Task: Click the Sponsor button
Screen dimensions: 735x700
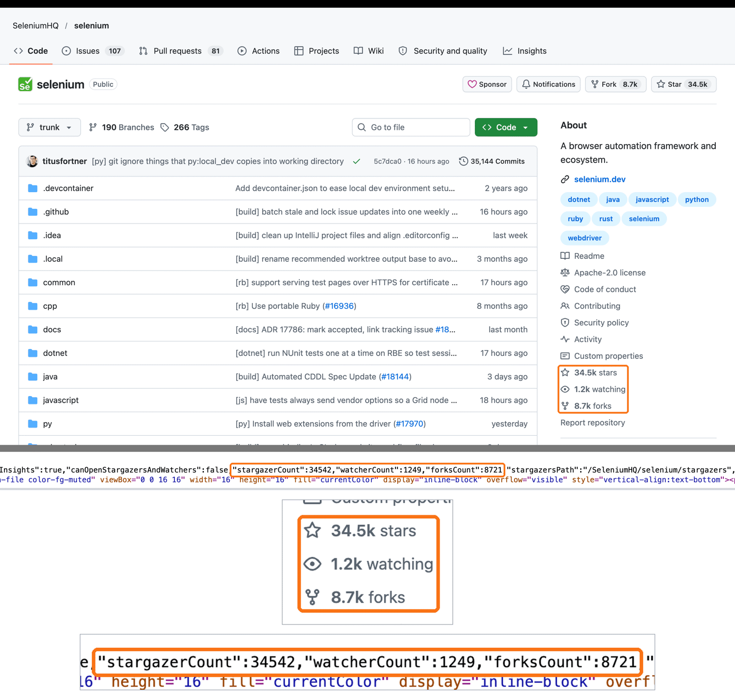Action: pos(487,84)
